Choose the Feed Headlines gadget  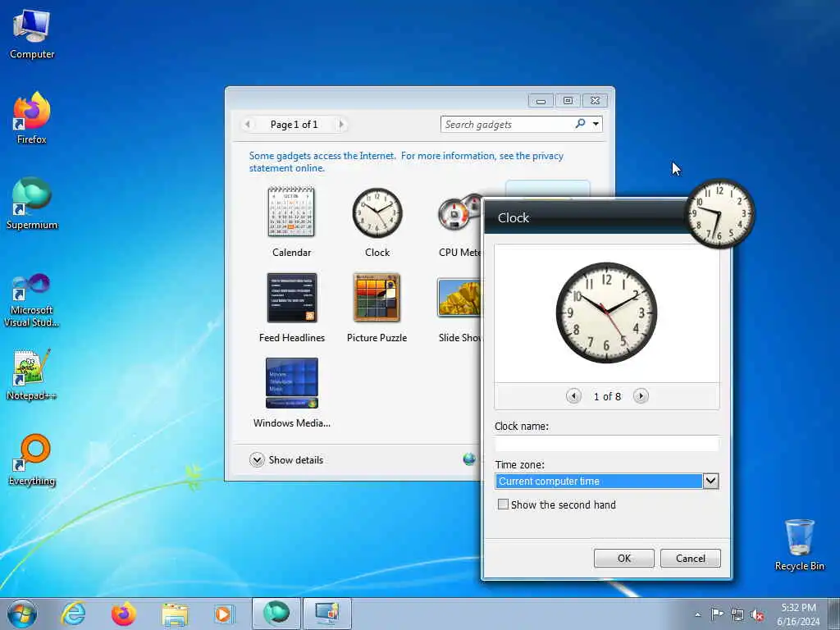pos(291,308)
